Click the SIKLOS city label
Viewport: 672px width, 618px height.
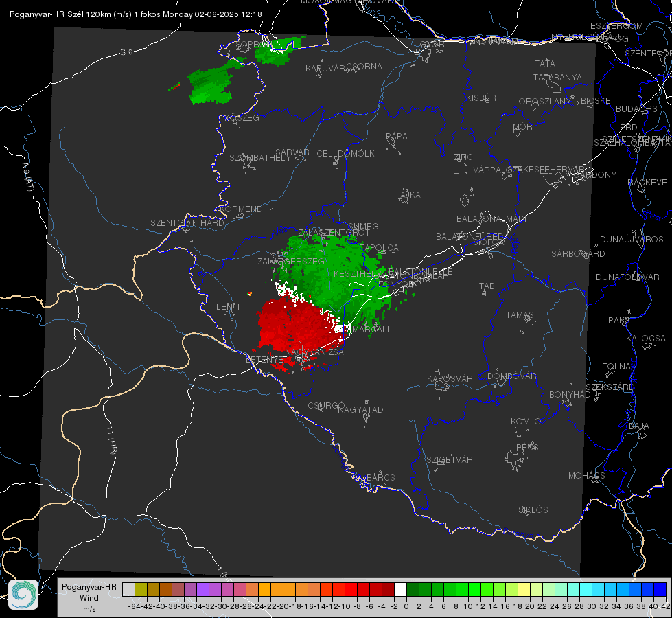point(533,510)
